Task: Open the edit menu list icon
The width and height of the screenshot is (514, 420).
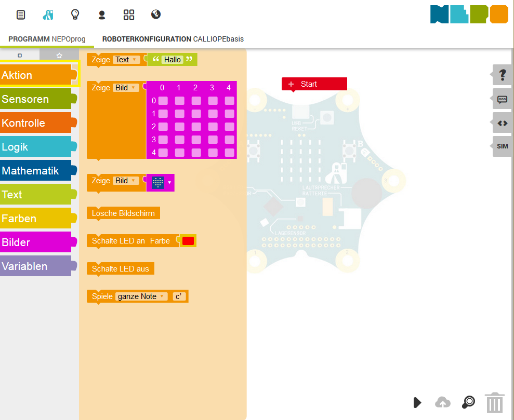Action: point(21,15)
